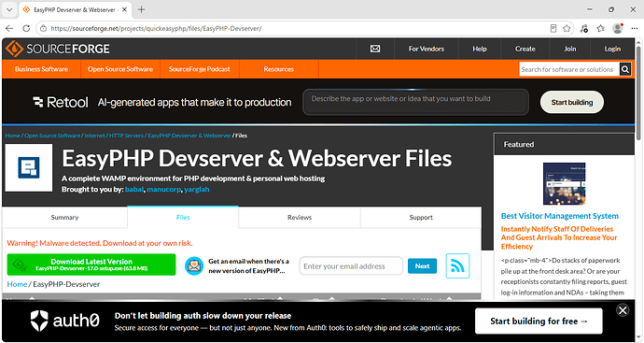
Task: Open browser settings and more menu
Action: [634, 28]
